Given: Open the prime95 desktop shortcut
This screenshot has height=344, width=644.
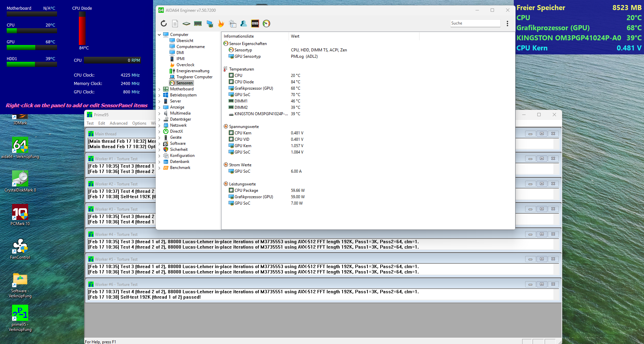Looking at the screenshot, I should [x=20, y=318].
